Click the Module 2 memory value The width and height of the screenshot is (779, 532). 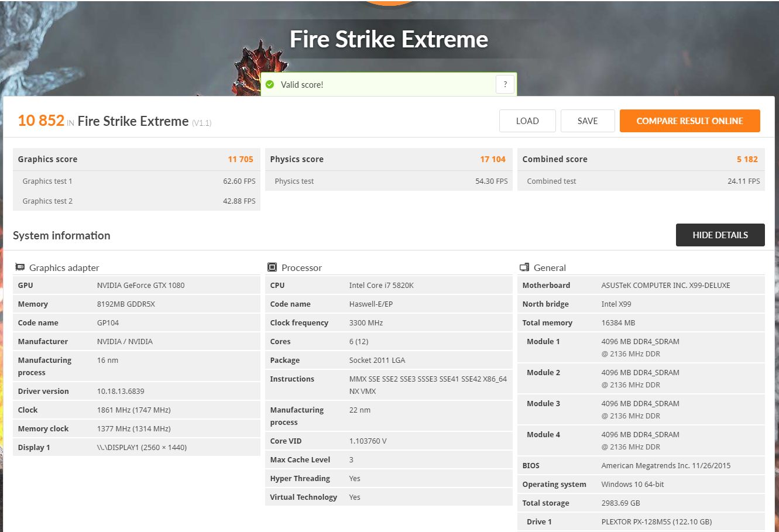(x=640, y=379)
